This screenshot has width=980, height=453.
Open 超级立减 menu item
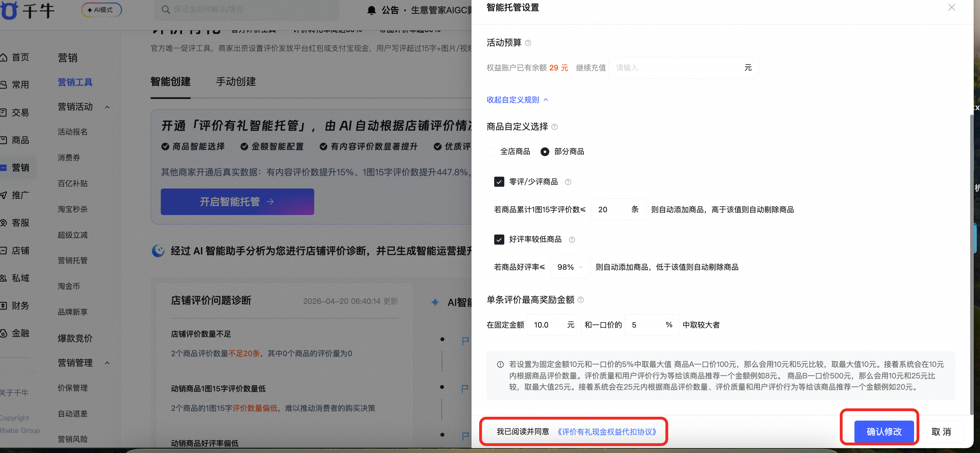coord(73,235)
